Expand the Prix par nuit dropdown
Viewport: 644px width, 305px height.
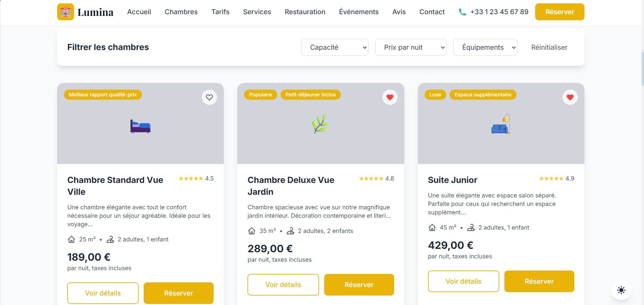[x=411, y=47]
